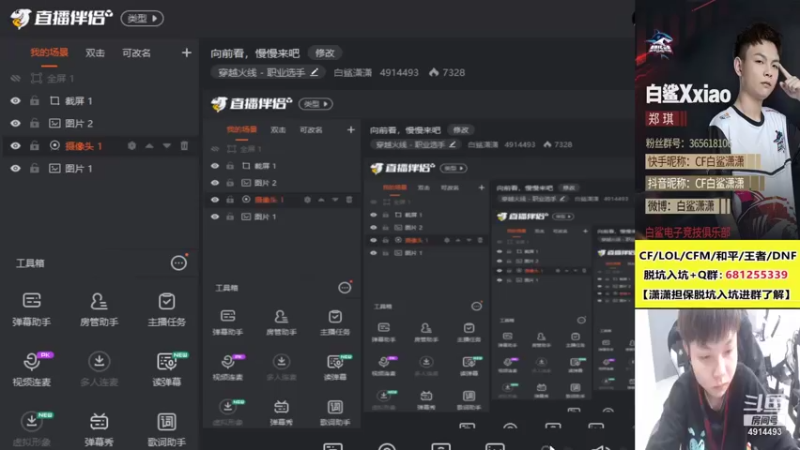The width and height of the screenshot is (800, 450).
Task: Delete 摄像头 1 with the trash icon
Action: (184, 146)
